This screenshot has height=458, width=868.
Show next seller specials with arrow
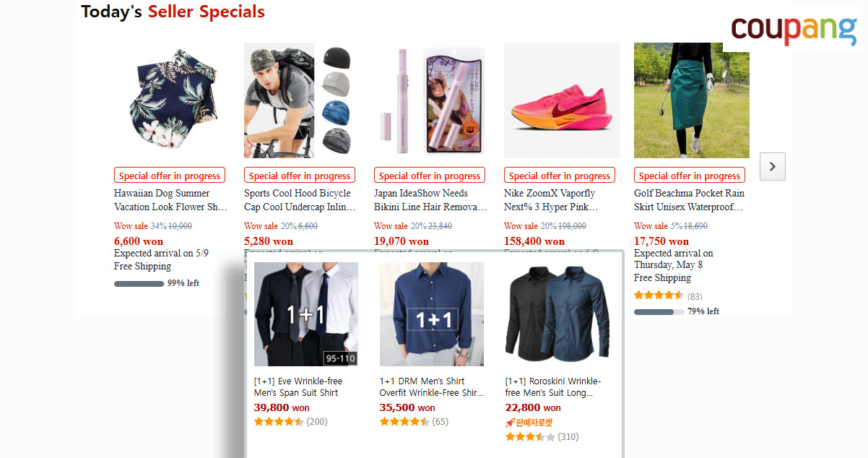click(773, 167)
